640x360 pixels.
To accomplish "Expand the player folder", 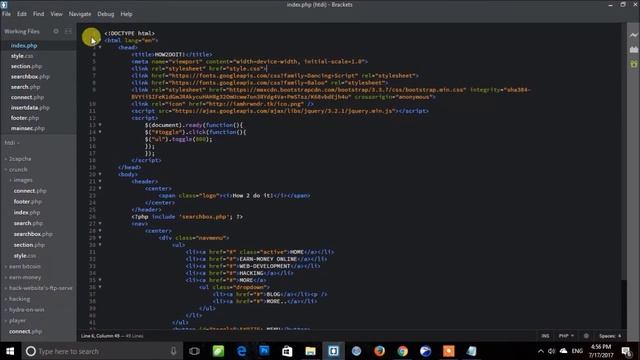I will coord(17,320).
